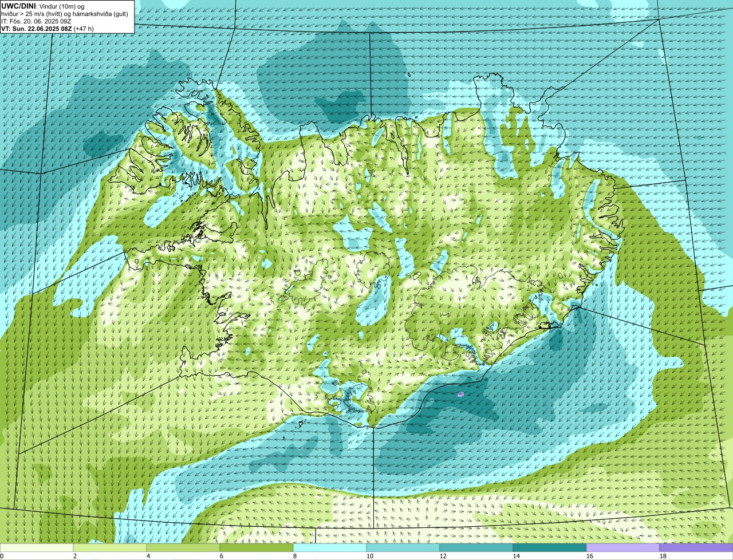The width and height of the screenshot is (733, 560).
Task: Click the small purple wind maximum patch offshore
Action: coord(461,394)
